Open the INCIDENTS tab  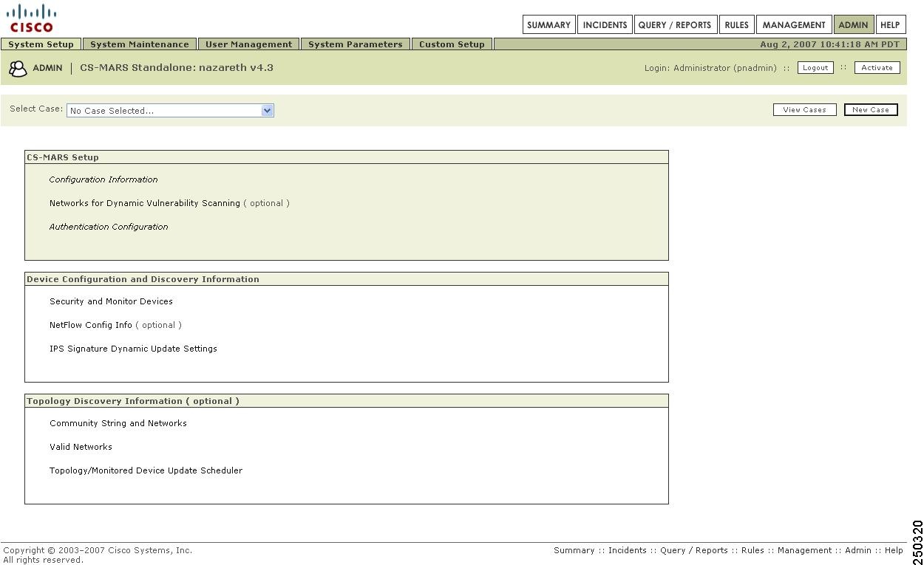(x=605, y=24)
